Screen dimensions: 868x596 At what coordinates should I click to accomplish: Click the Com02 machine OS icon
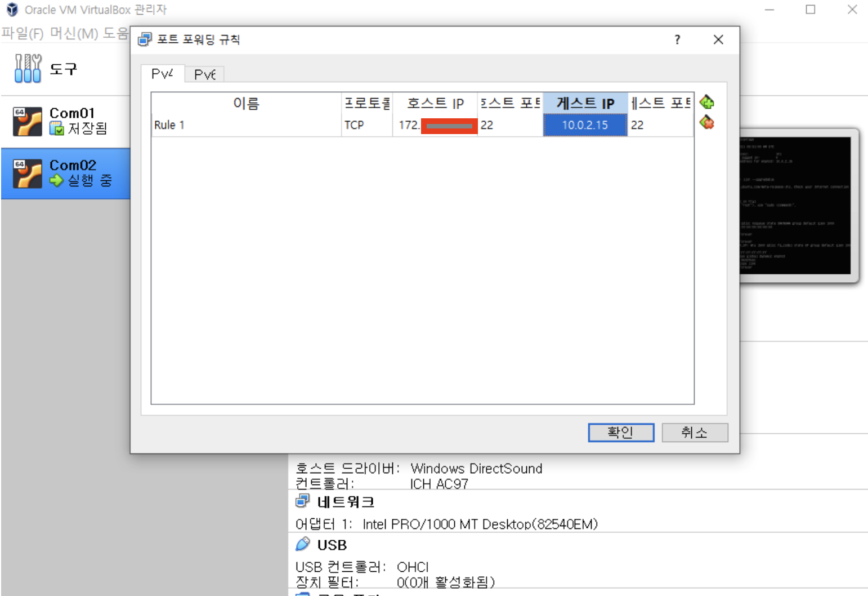tap(28, 174)
